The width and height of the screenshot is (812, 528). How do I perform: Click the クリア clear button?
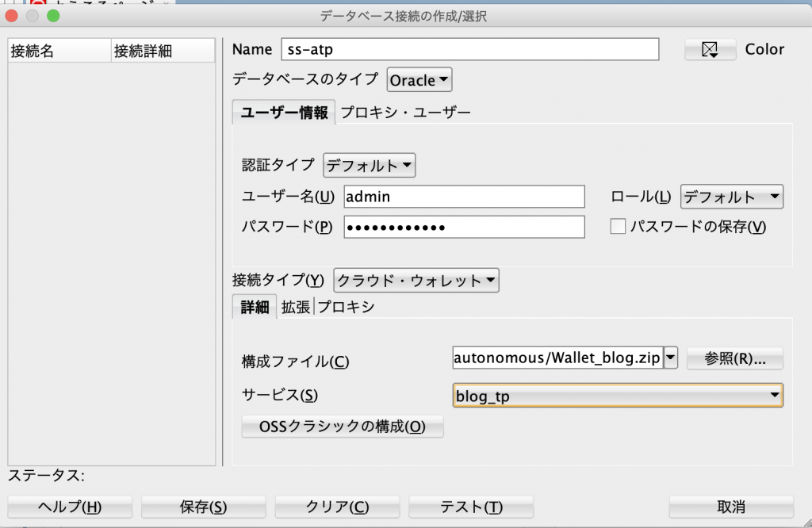coord(337,507)
